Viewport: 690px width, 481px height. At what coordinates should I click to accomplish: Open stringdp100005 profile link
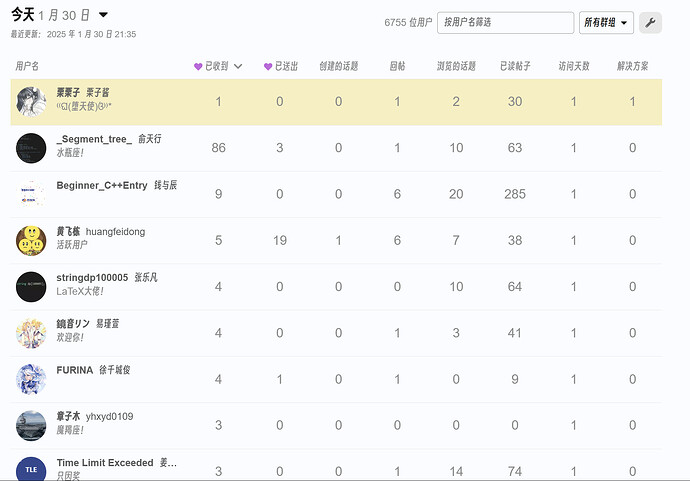92,278
